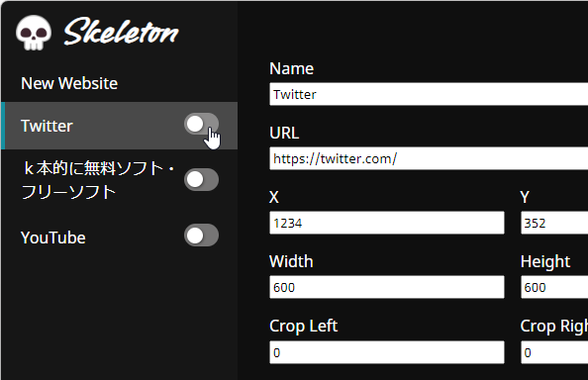The image size is (588, 380).
Task: Click the Crop Right input field
Action: (554, 352)
